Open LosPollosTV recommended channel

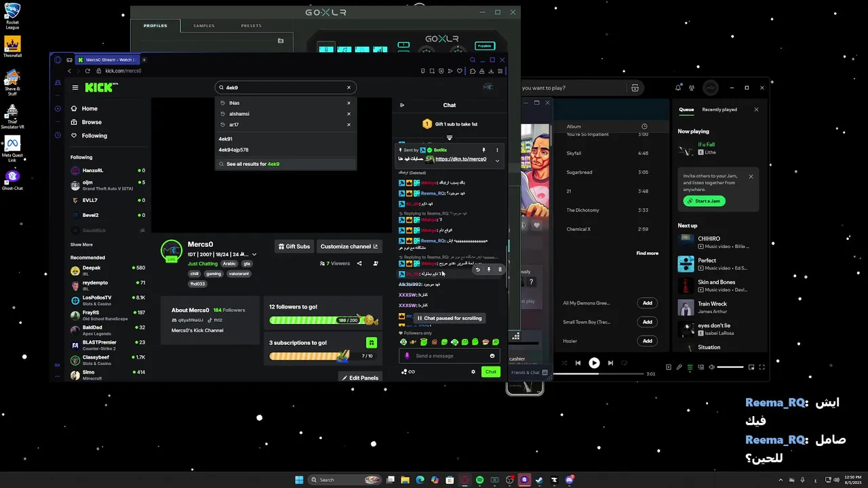108,300
